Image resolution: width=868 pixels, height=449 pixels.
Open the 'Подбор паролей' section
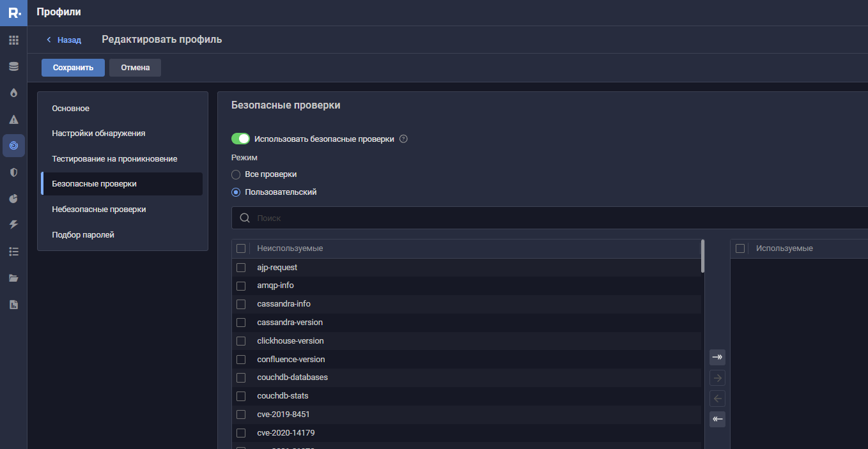83,235
